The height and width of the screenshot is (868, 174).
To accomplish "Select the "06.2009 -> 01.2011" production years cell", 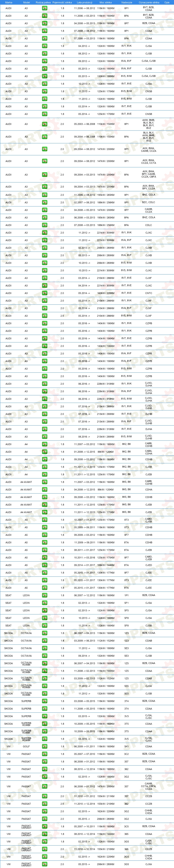I will pyautogui.click(x=84, y=746).
